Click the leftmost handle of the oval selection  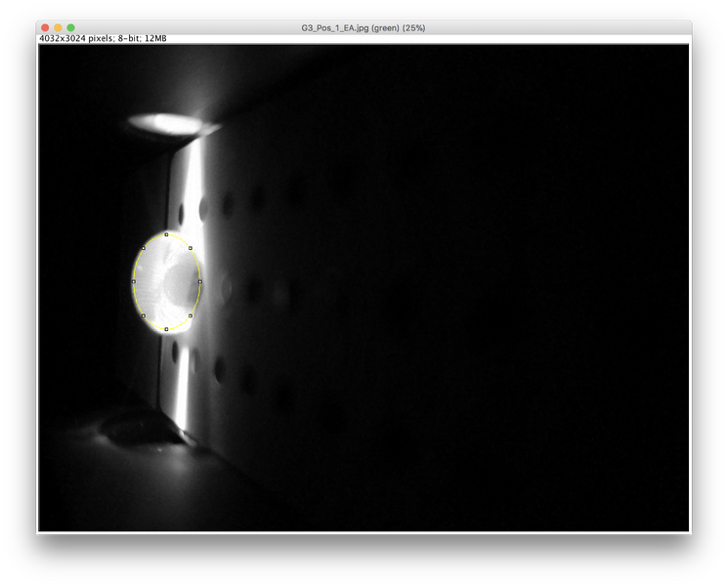(133, 281)
